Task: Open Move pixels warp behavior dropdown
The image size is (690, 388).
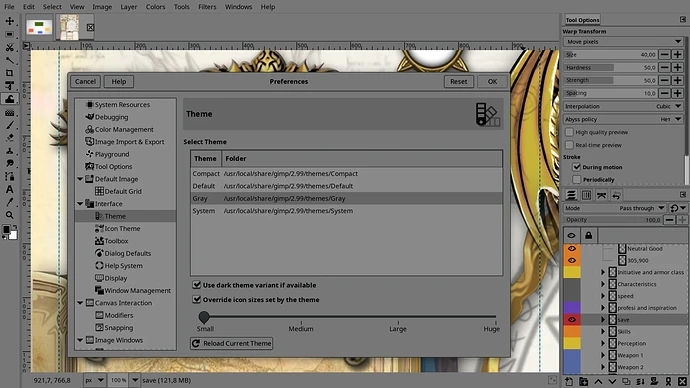Action: pyautogui.click(x=623, y=42)
